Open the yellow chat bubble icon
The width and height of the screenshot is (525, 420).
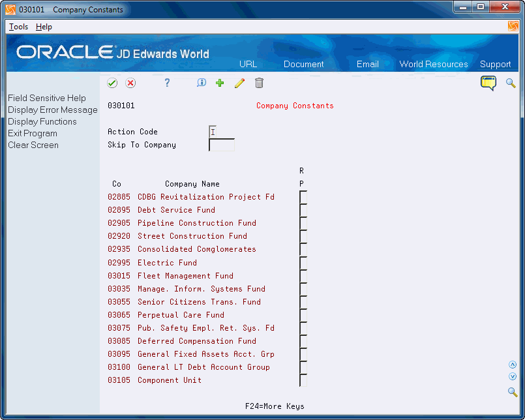click(488, 83)
